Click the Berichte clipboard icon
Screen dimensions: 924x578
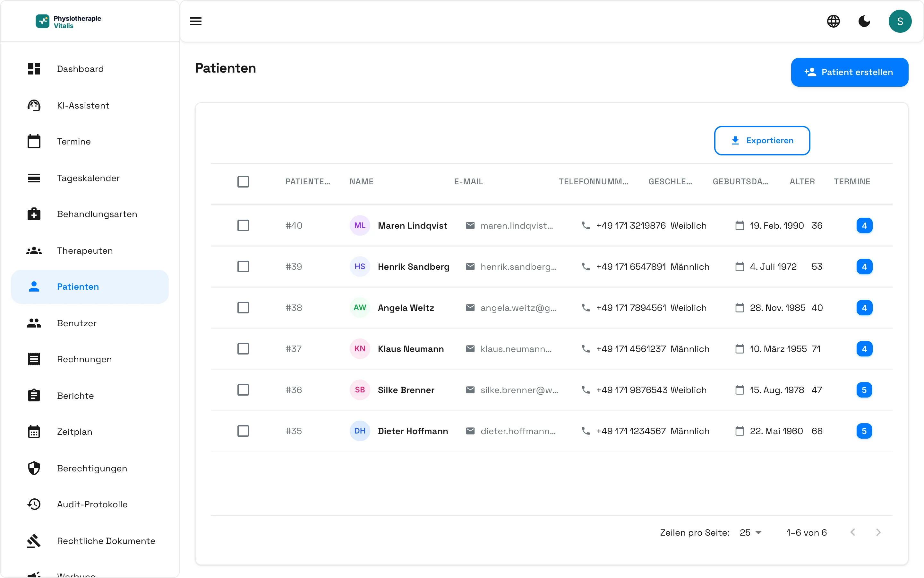pos(34,395)
